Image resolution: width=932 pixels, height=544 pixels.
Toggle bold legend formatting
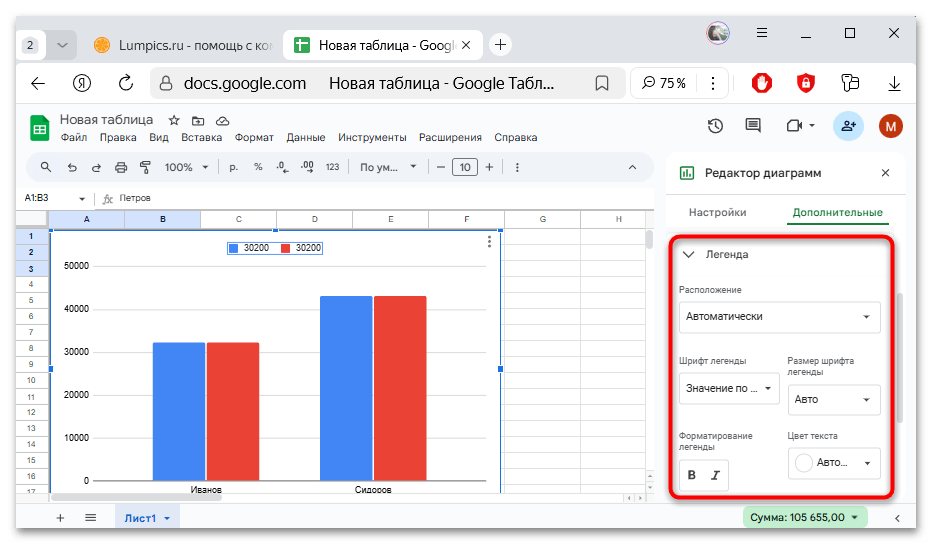692,475
